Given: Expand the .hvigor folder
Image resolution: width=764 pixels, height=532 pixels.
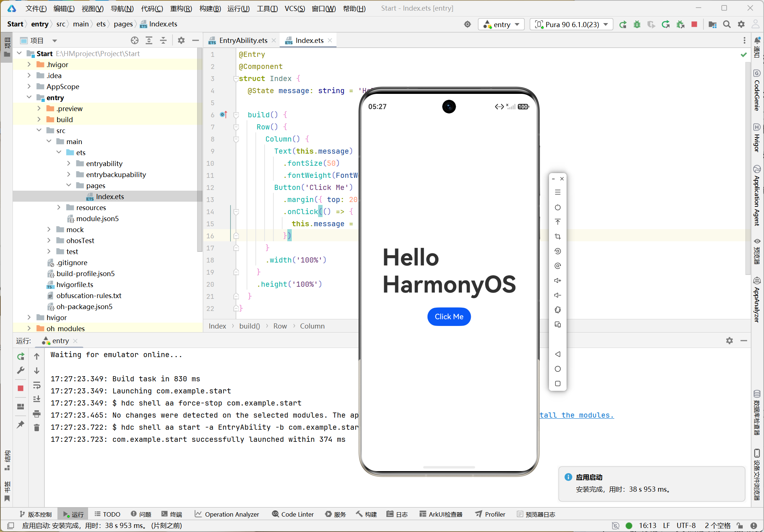Looking at the screenshot, I should coord(29,65).
